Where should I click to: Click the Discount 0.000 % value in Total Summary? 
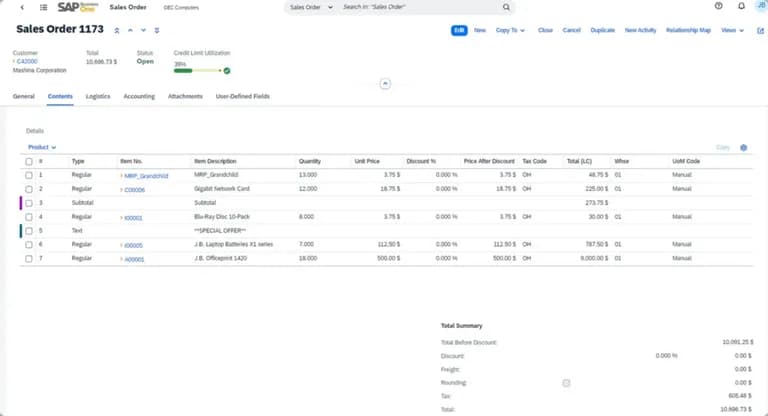pos(667,356)
